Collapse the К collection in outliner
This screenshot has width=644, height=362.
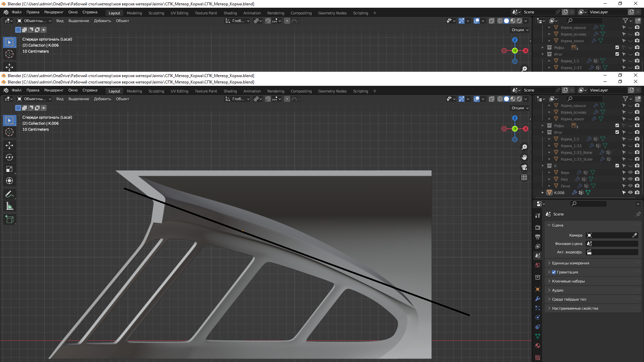pyautogui.click(x=542, y=166)
